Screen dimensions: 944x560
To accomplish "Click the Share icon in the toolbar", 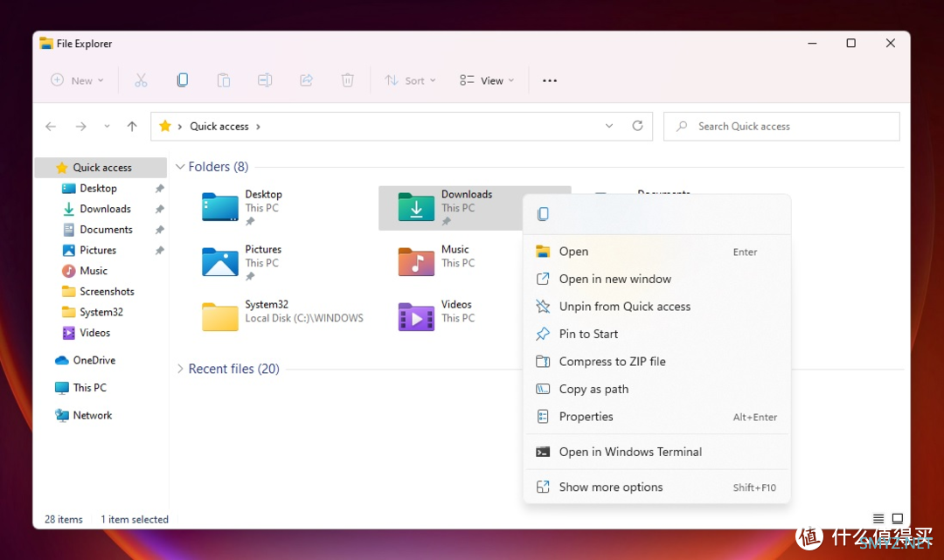I will coord(307,80).
